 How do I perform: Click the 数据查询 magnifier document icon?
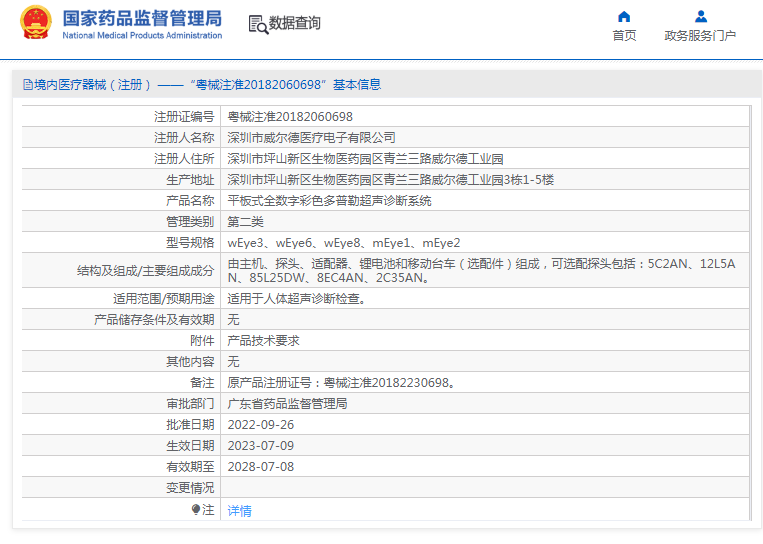click(x=258, y=24)
